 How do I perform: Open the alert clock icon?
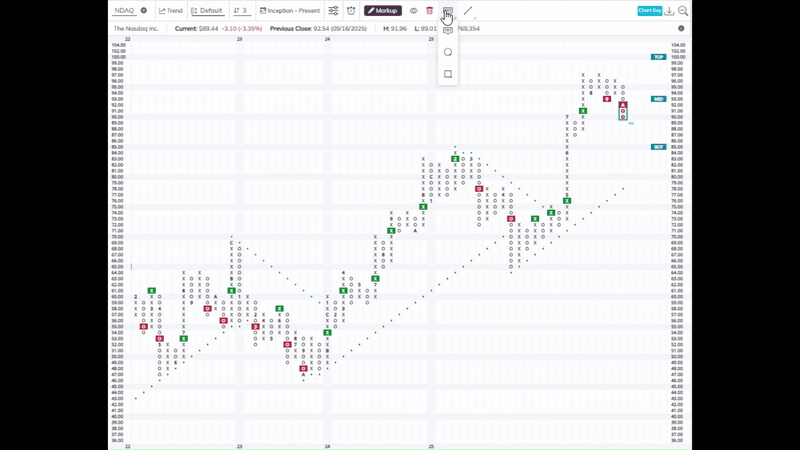[x=351, y=11]
